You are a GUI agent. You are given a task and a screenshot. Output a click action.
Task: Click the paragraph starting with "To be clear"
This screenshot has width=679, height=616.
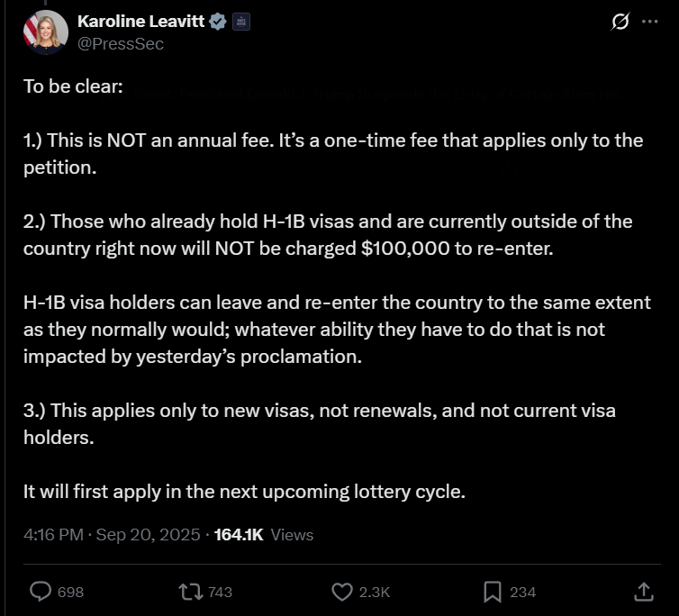(73, 87)
